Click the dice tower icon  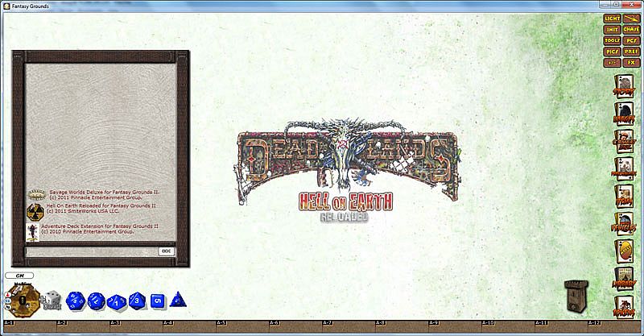576,296
